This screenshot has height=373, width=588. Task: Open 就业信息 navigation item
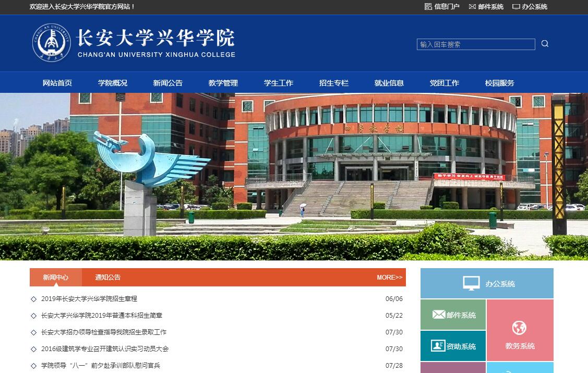[389, 83]
